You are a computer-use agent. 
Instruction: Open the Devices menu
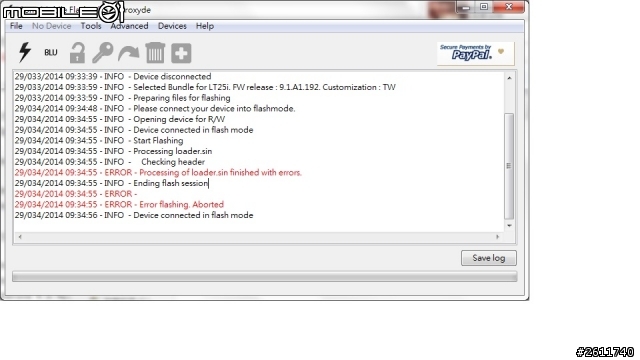coord(172,26)
